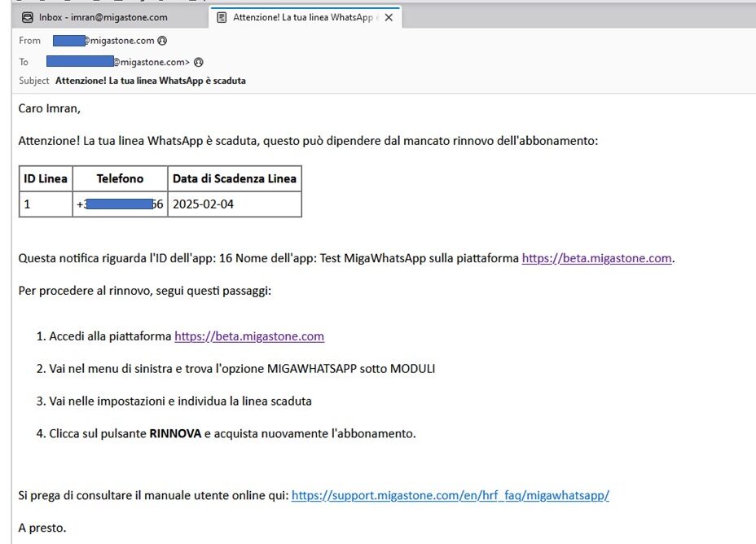Image resolution: width=756 pixels, height=544 pixels.
Task: Close the Attenzione message tab
Action: pyautogui.click(x=389, y=17)
